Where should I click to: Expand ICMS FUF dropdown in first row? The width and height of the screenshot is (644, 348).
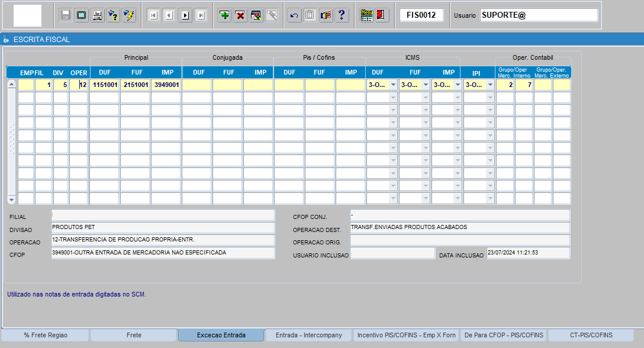[x=425, y=85]
